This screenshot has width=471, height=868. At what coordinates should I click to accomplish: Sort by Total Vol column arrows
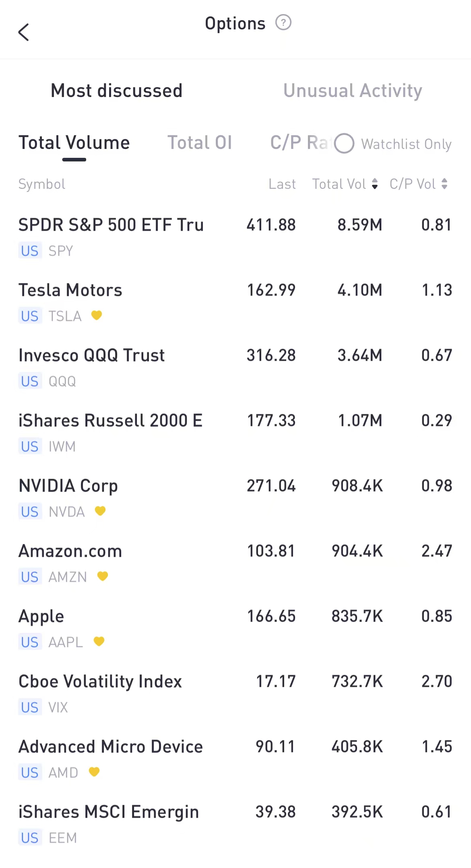pos(375,184)
